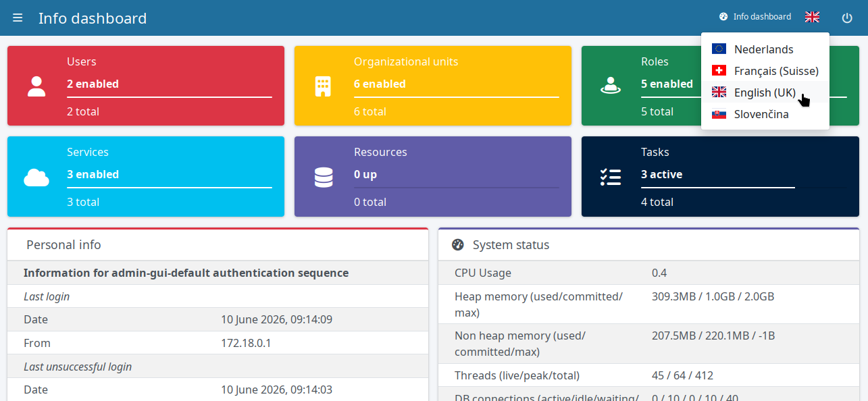Viewport: 868px width, 401px height.
Task: Click the Threads value 45 / 64 / 412
Action: coord(682,375)
